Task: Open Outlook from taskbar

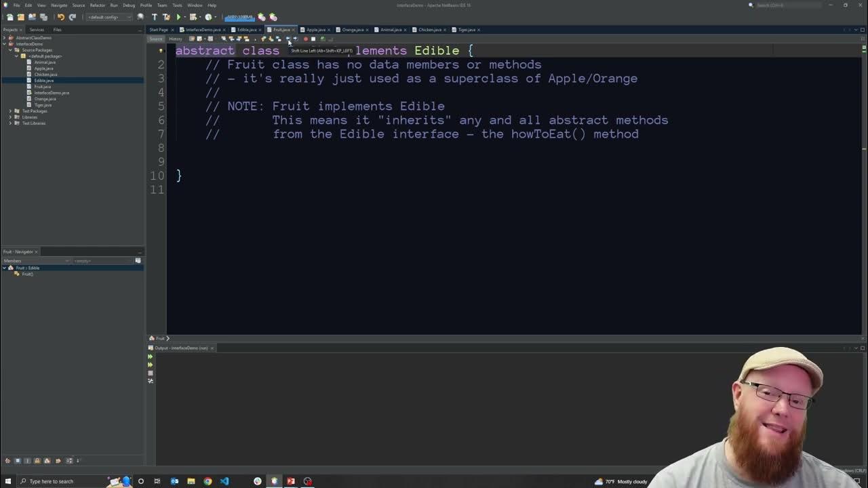Action: [x=174, y=481]
